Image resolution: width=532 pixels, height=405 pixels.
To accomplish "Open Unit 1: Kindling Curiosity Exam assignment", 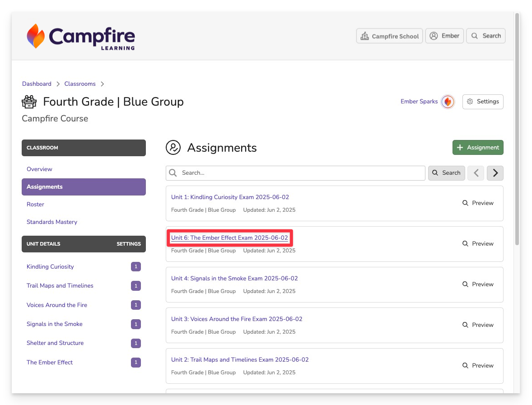I will [x=230, y=197].
